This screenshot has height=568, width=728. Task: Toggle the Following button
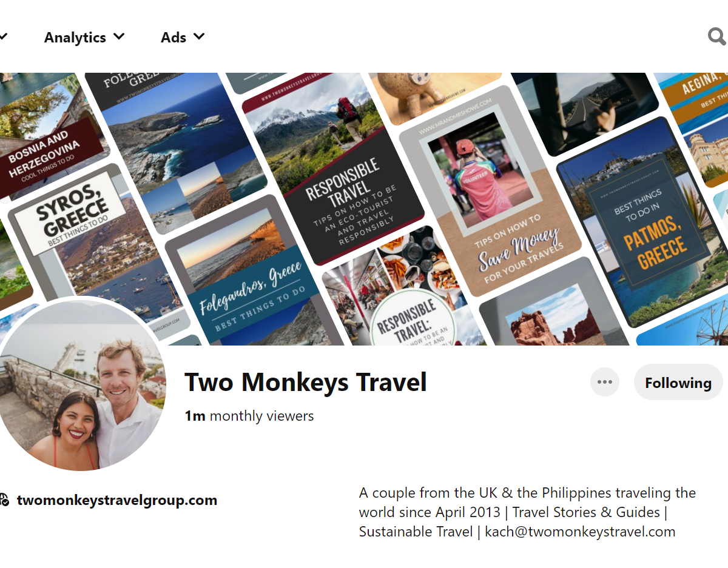678,383
